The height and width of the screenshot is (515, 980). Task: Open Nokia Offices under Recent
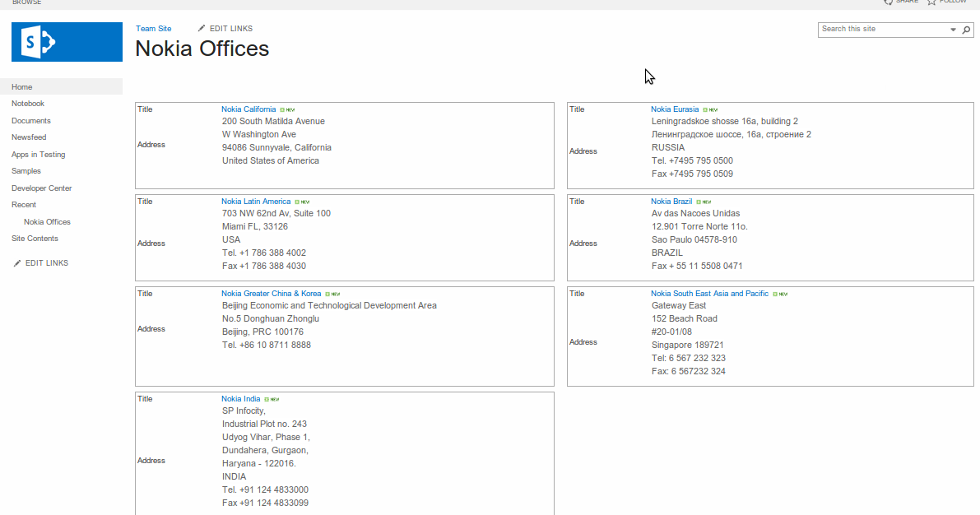pos(47,221)
